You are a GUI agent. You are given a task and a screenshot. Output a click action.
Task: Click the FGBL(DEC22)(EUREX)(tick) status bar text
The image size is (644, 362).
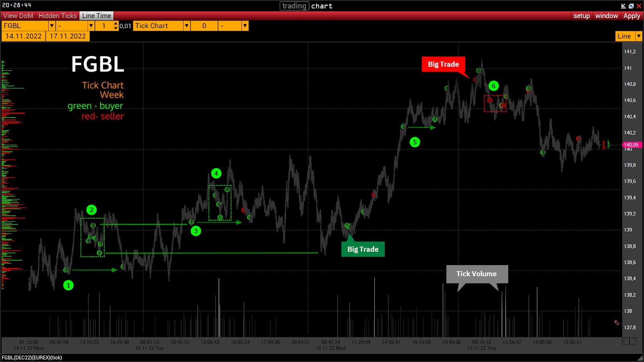[32, 358]
